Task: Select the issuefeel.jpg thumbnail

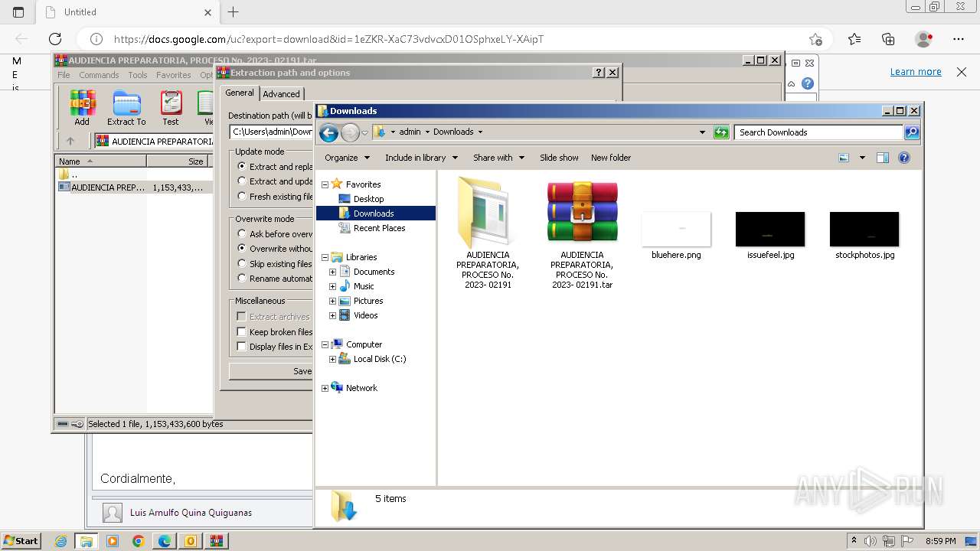Action: click(x=770, y=229)
